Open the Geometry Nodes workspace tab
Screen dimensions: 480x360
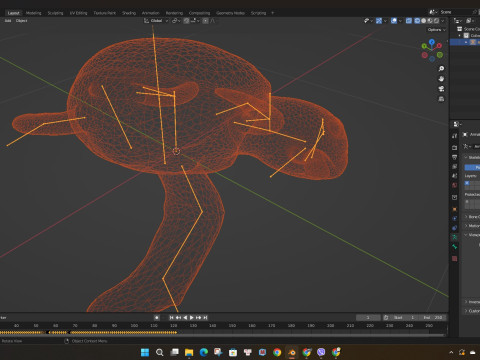[230, 13]
